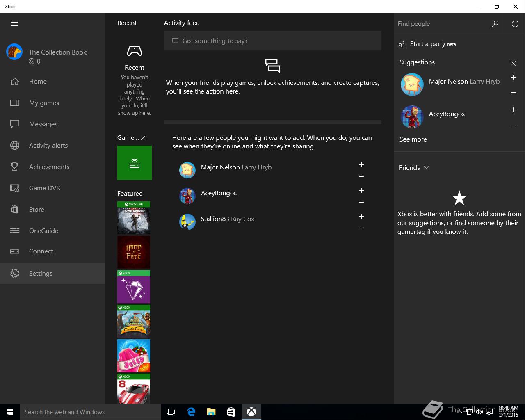Open Major Nelson profile in feed

(x=236, y=167)
